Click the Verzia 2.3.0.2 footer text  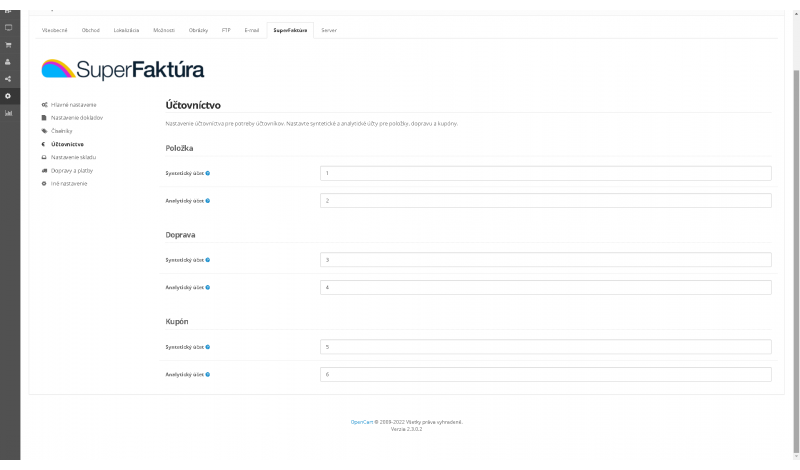click(x=406, y=429)
